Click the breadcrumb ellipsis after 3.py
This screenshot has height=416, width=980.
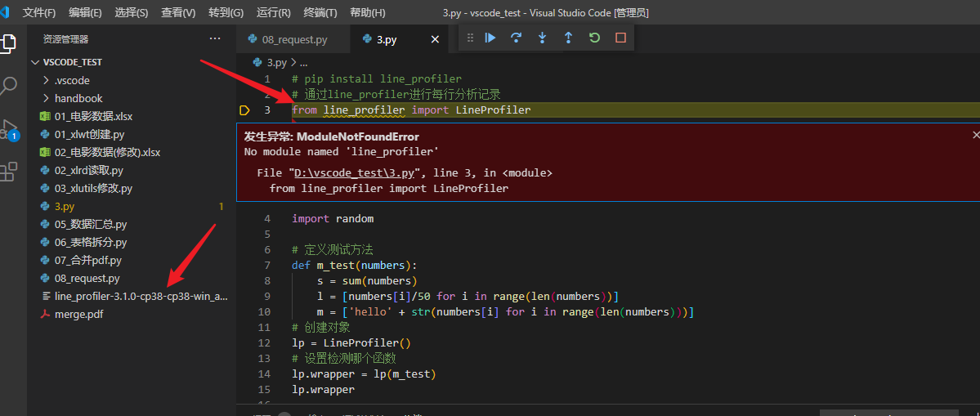click(304, 62)
